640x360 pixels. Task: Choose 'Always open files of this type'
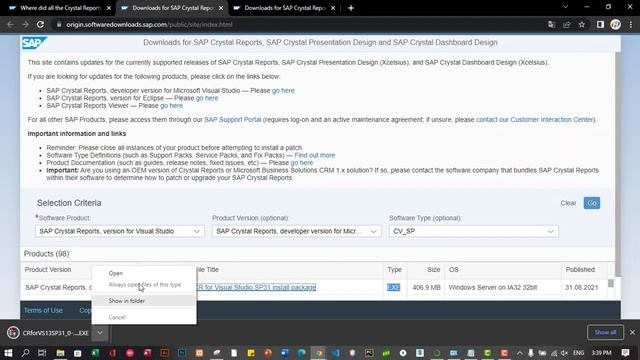(144, 284)
